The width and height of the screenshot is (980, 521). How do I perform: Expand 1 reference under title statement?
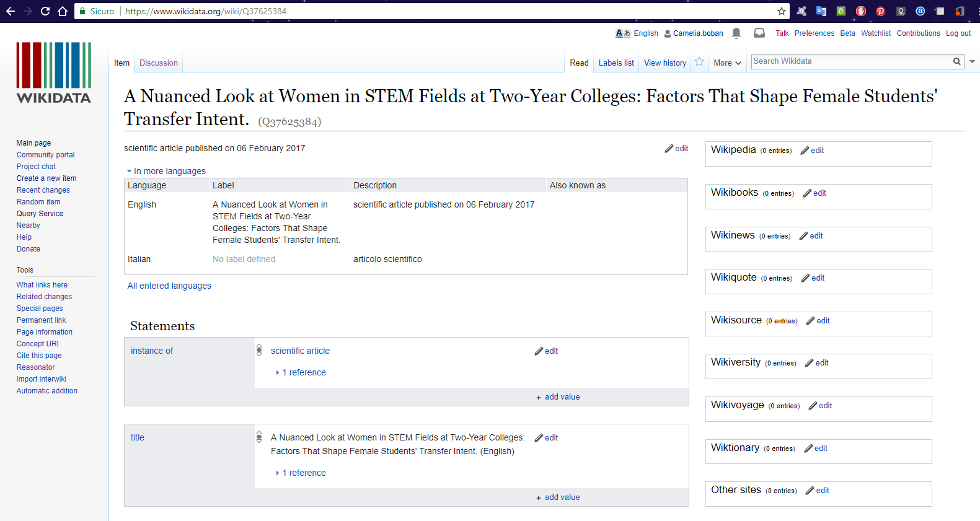pyautogui.click(x=303, y=473)
